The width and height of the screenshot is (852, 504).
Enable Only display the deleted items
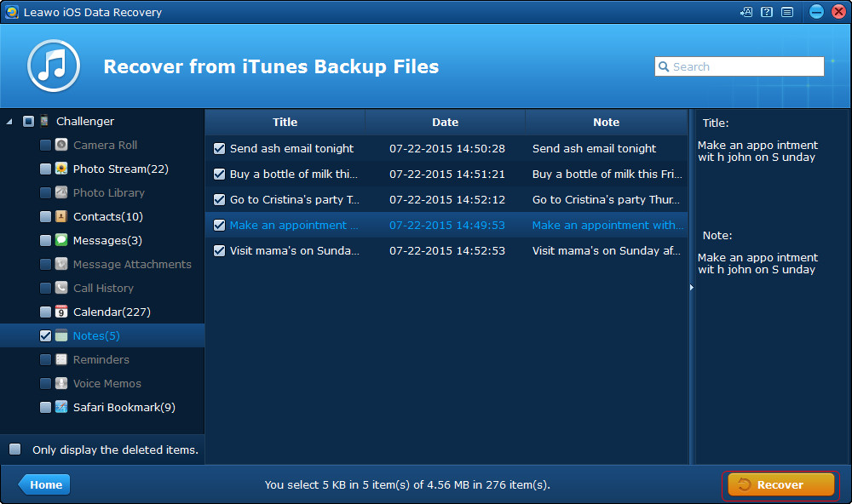point(14,450)
